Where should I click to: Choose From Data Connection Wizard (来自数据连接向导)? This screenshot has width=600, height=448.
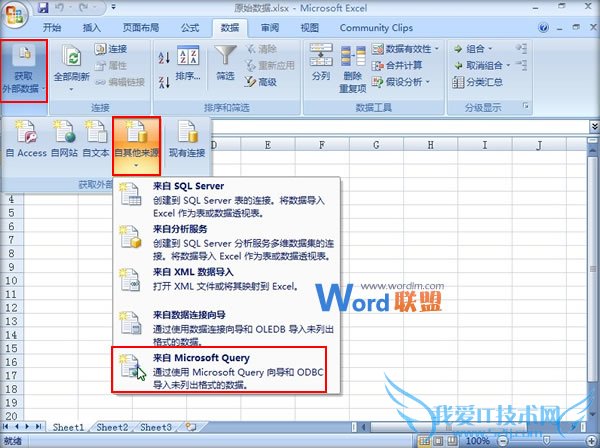click(226, 327)
